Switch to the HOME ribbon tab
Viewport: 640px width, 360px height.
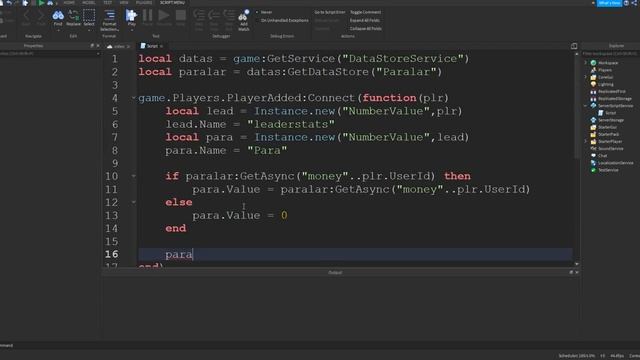click(69, 2)
